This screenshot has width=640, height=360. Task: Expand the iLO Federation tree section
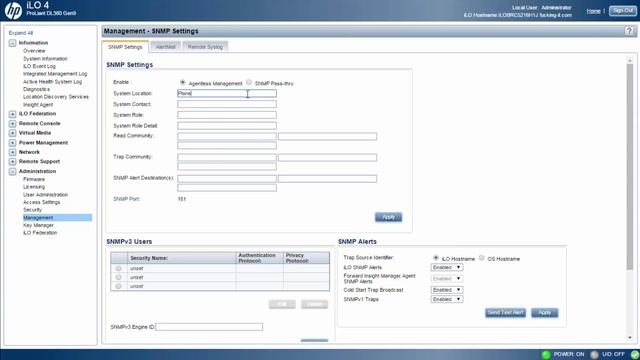point(13,114)
